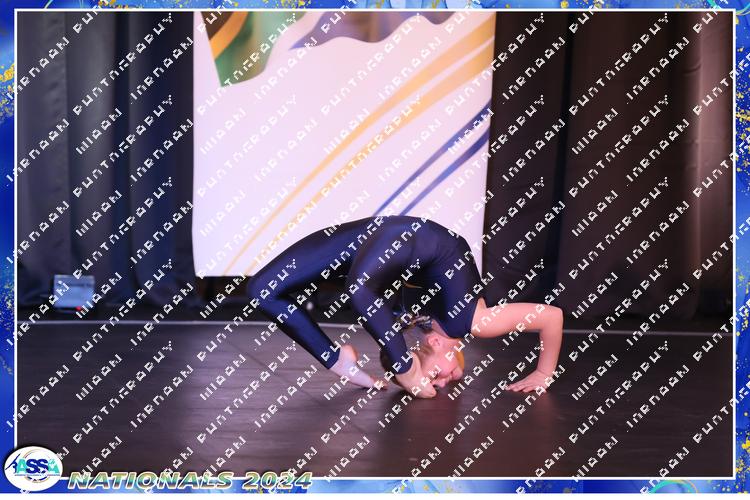Click the "NATIONALS 2024" caption text
Image resolution: width=750 pixels, height=500 pixels.
coord(190,480)
